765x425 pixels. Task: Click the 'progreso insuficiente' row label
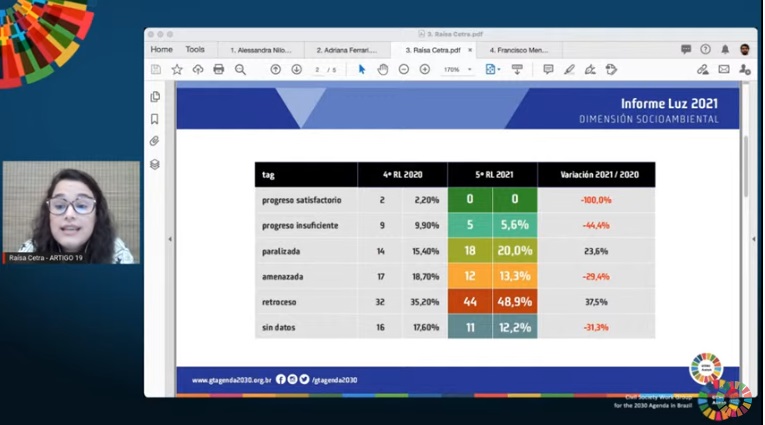(x=300, y=225)
